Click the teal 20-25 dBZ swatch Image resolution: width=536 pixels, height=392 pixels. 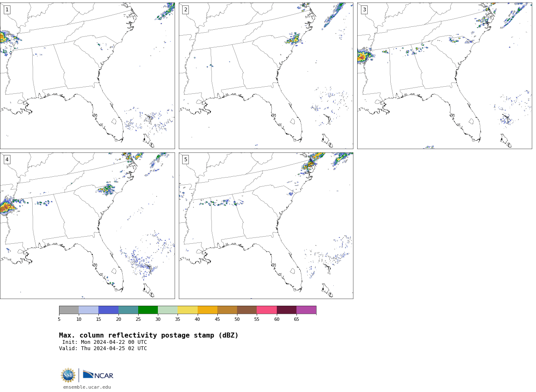[128, 310]
